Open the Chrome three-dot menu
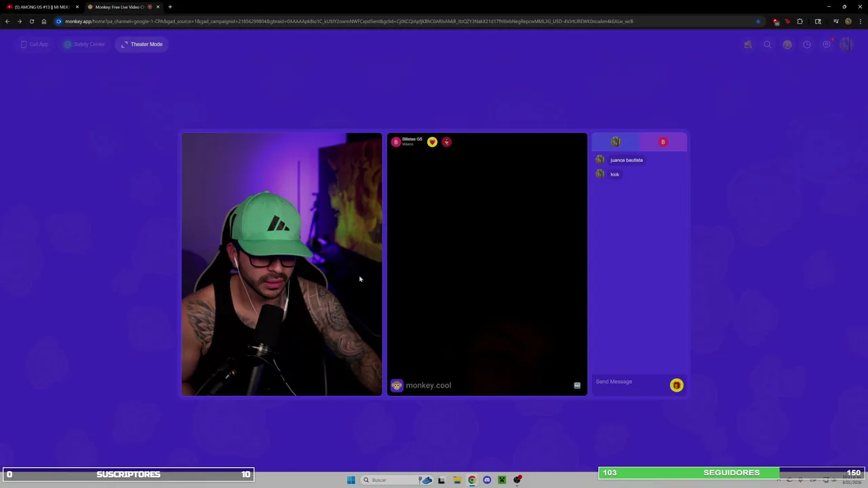Screen dimensions: 868x488 (x=860, y=21)
